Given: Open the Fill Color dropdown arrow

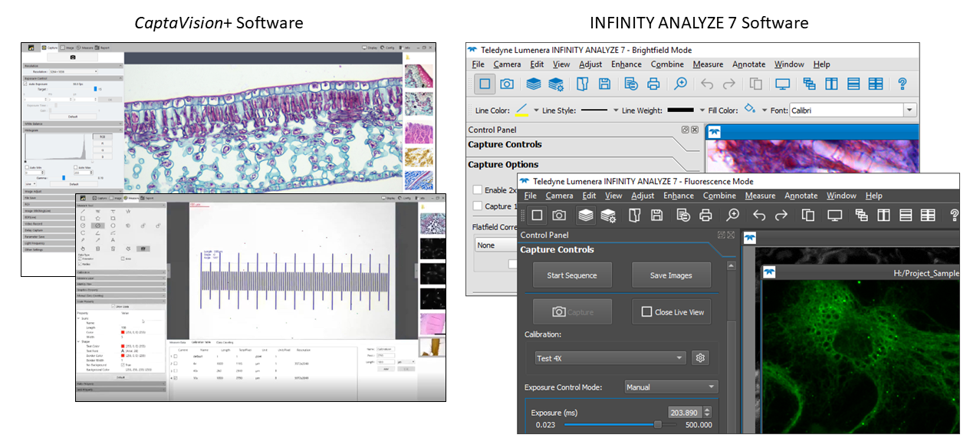Looking at the screenshot, I should (x=765, y=110).
